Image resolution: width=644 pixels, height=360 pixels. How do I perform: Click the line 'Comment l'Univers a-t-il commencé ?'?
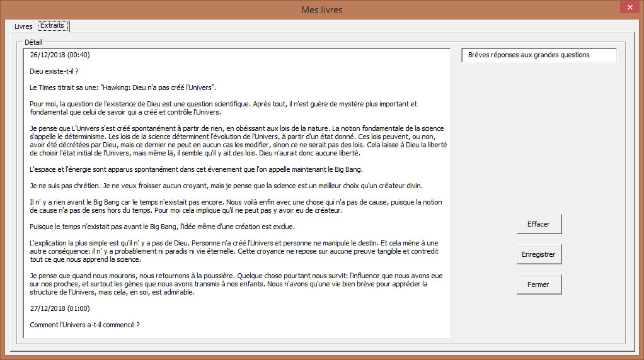click(x=84, y=325)
